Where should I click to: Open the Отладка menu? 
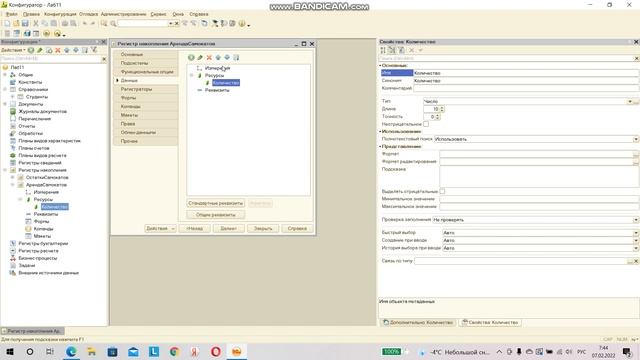pyautogui.click(x=89, y=14)
